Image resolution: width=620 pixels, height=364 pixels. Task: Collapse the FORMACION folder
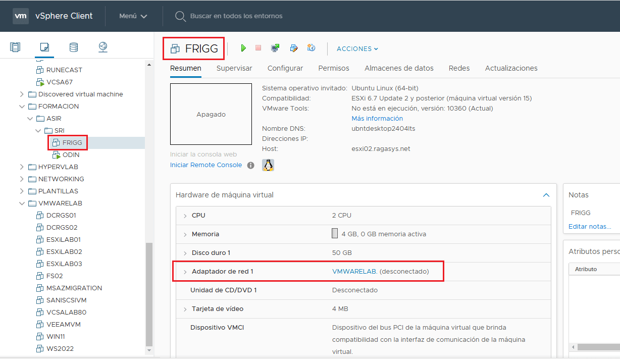coord(22,106)
